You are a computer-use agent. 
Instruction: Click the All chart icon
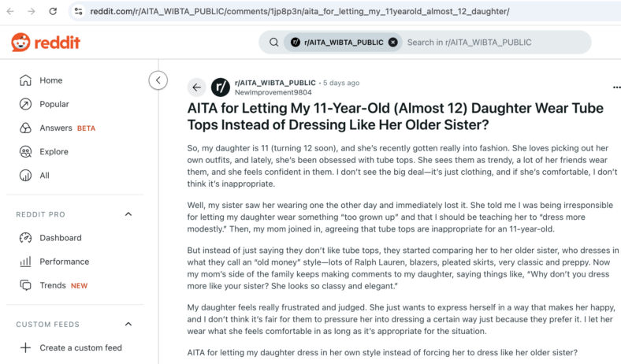(x=25, y=176)
